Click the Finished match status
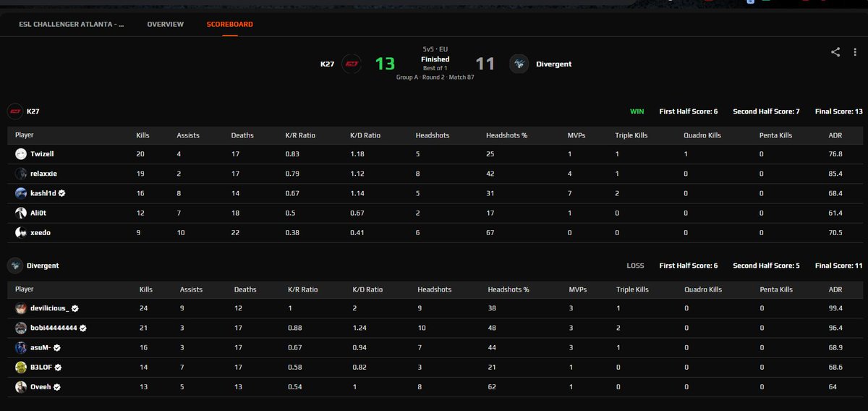 point(435,59)
